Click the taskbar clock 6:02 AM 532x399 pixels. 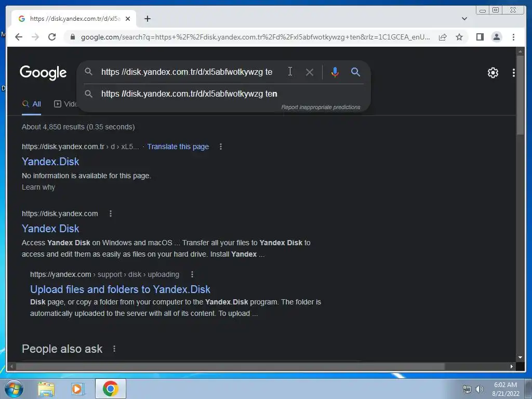point(505,385)
